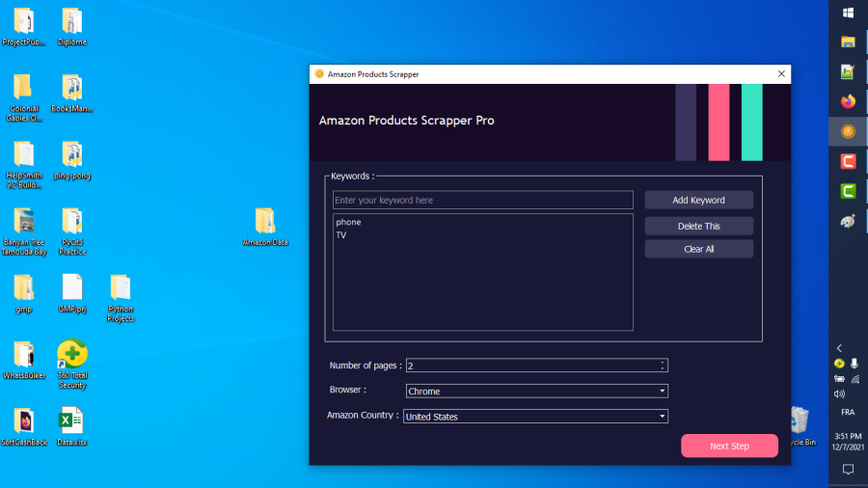868x488 pixels.
Task: Click the Delete This button
Action: pos(698,227)
